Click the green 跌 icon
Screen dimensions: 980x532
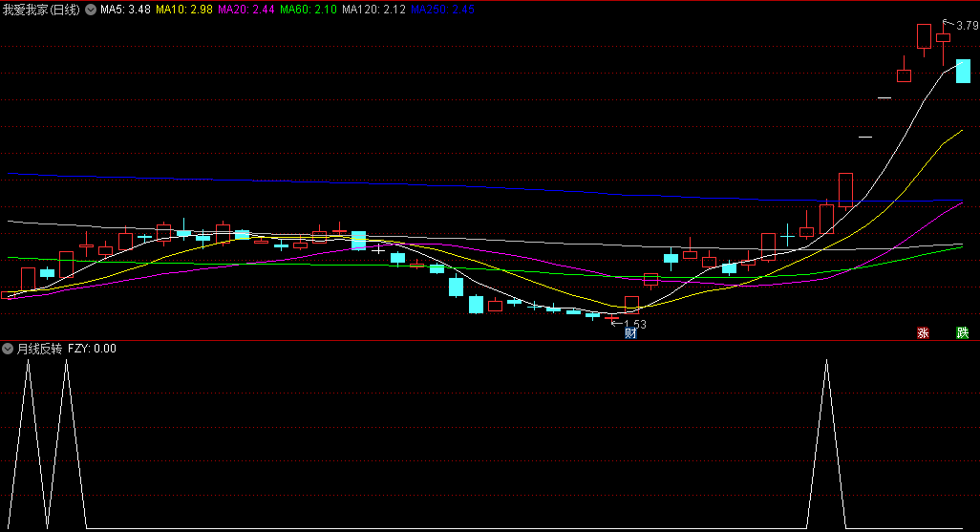[963, 333]
